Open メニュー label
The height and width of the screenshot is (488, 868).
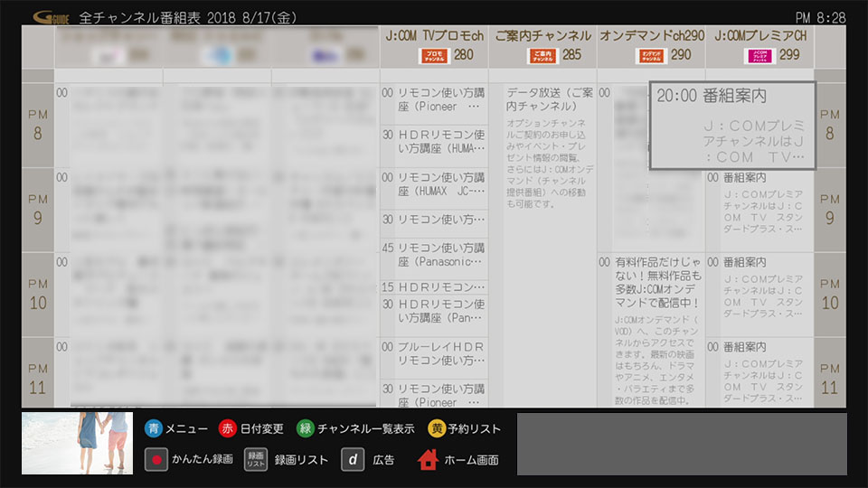click(x=187, y=428)
